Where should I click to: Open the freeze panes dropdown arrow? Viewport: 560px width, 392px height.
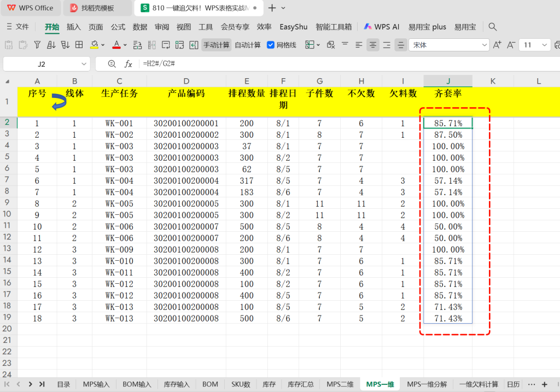318,45
